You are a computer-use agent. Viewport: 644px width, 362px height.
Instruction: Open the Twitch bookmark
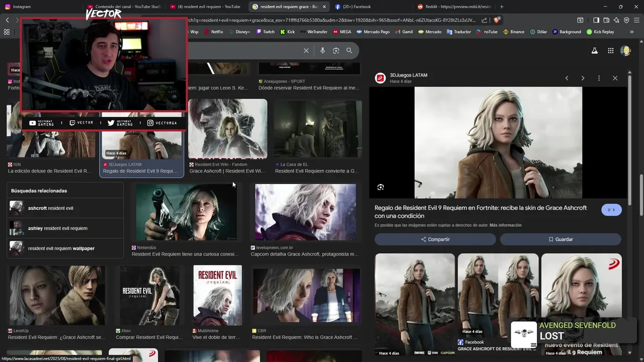(x=266, y=32)
